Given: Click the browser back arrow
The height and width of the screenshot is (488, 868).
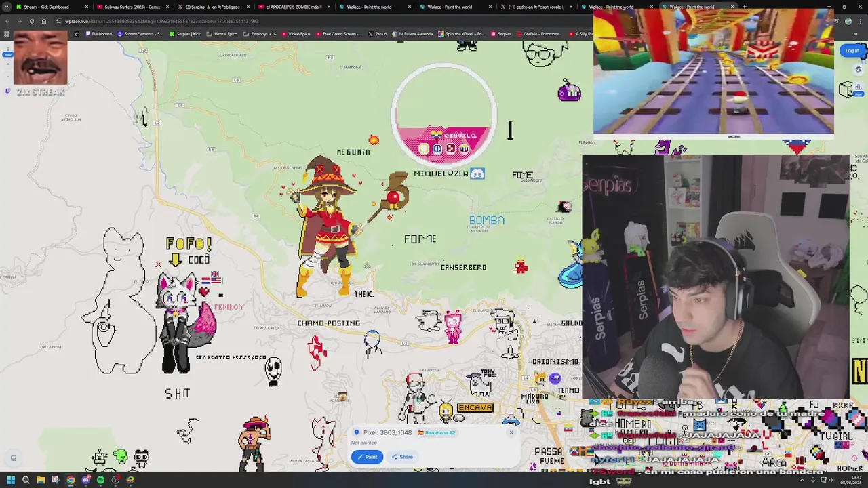Looking at the screenshot, I should point(7,21).
